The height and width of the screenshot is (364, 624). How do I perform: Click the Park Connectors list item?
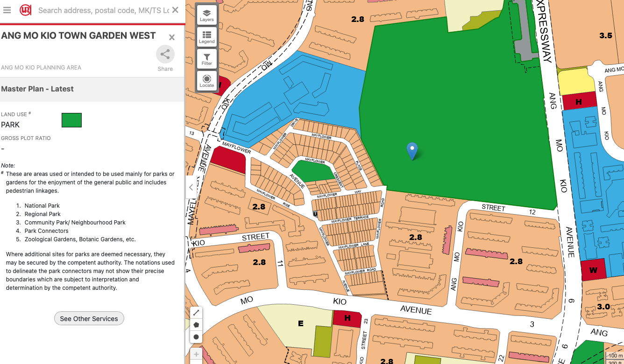pyautogui.click(x=47, y=231)
